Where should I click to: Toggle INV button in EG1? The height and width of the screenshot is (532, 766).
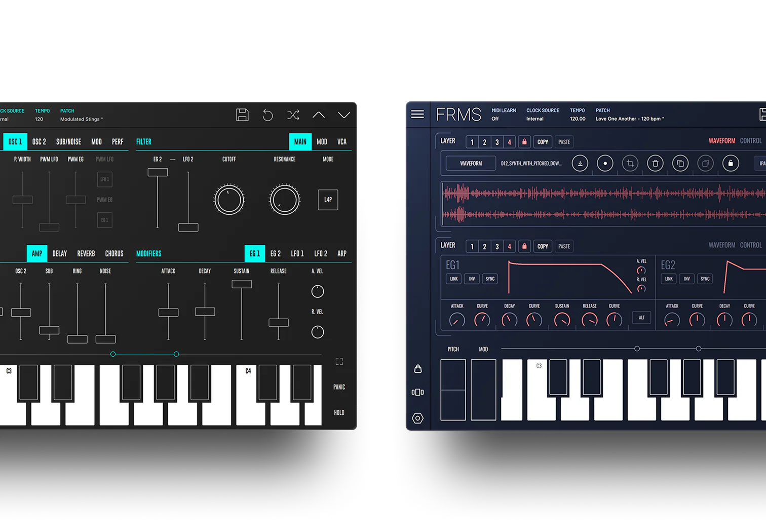click(x=472, y=279)
